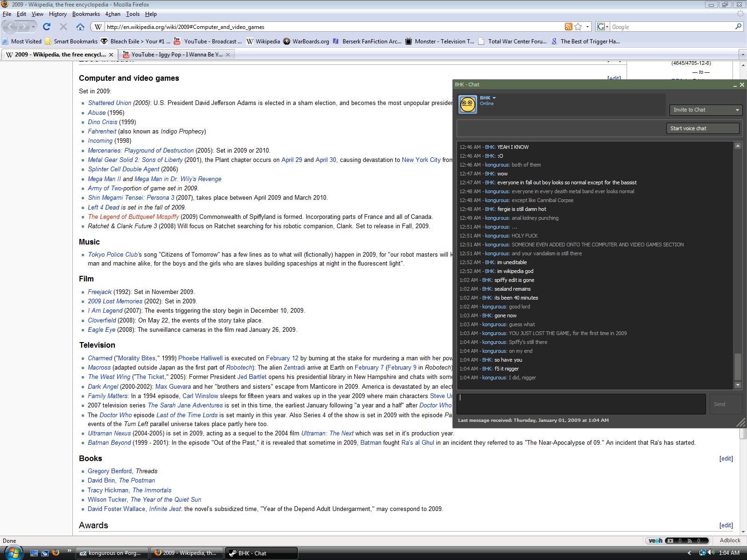This screenshot has width=747, height=560.
Task: Click the Switch between windows icon
Action: click(x=45, y=553)
